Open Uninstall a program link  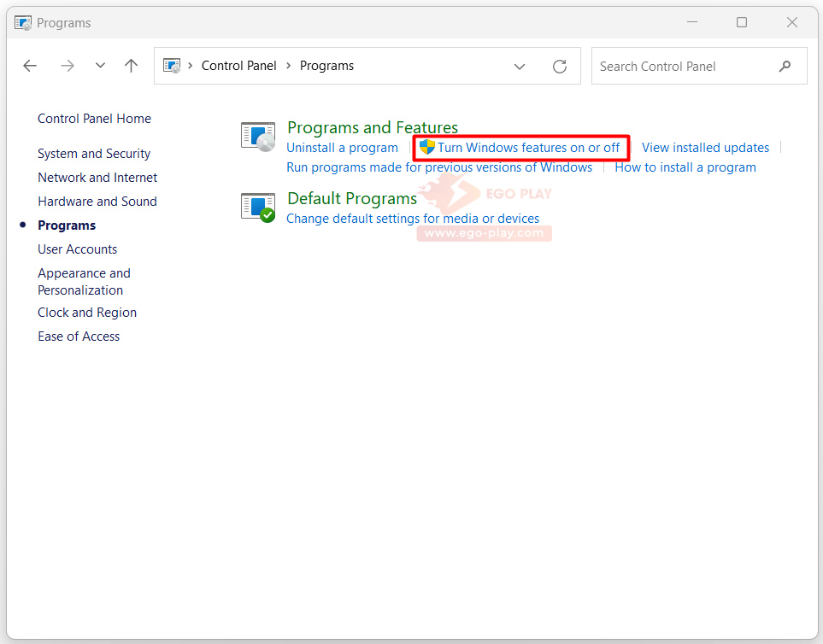coord(342,148)
